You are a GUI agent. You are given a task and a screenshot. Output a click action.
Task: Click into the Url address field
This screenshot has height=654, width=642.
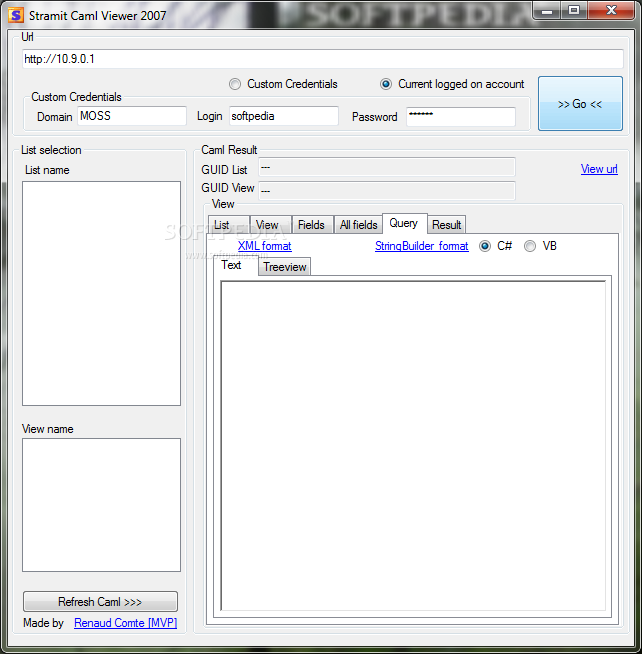323,59
